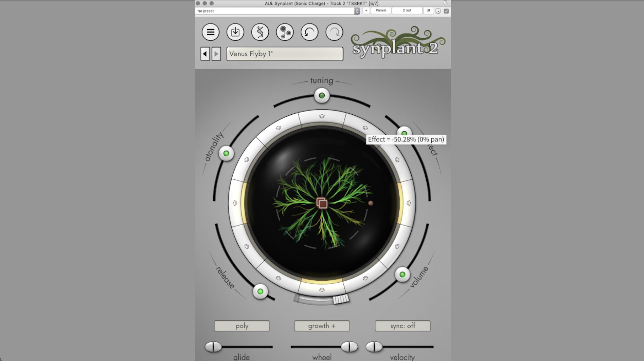
Task: Open the 2 out selector
Action: [x=407, y=11]
